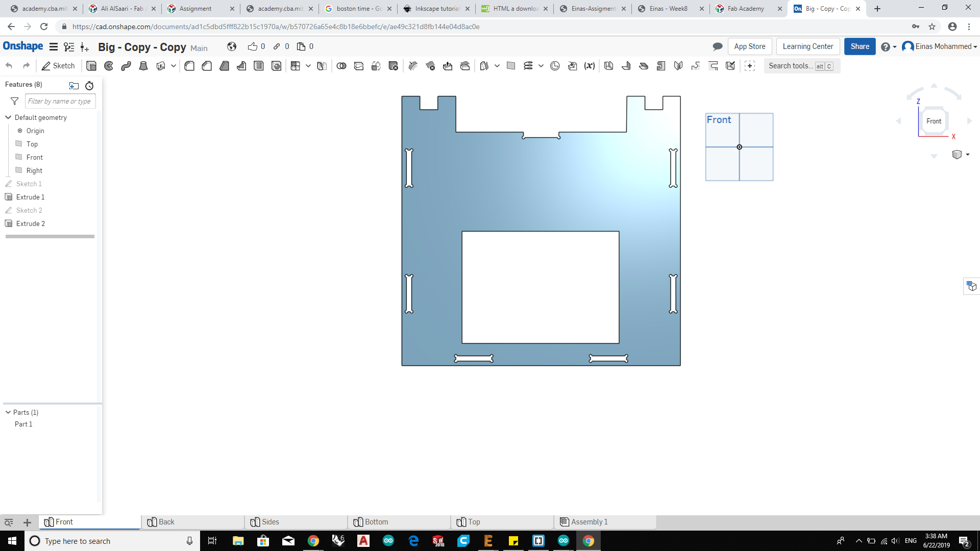
Task: Collapse the Default geometry tree
Action: (8, 117)
